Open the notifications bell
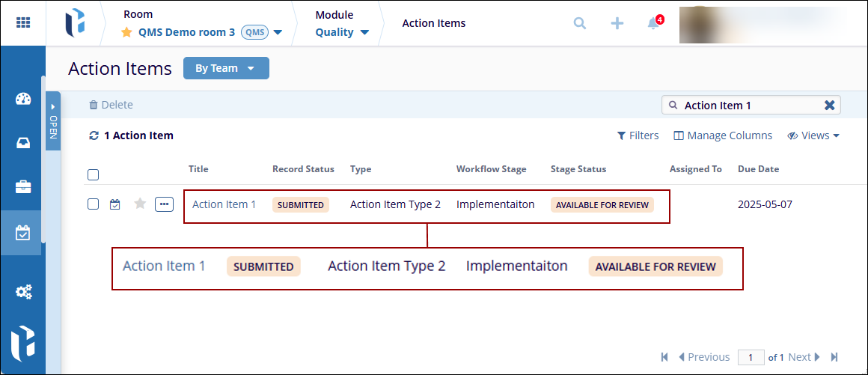Image resolution: width=868 pixels, height=375 pixels. 653,23
